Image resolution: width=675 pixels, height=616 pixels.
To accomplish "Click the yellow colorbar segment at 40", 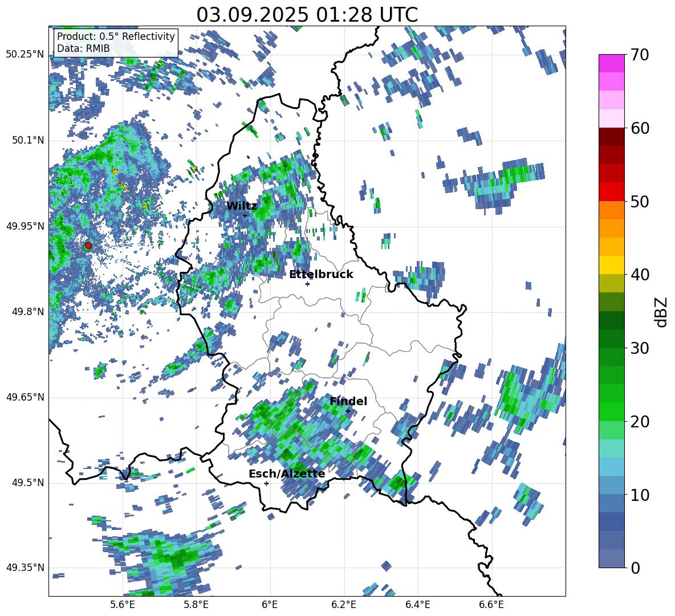I will tap(611, 265).
